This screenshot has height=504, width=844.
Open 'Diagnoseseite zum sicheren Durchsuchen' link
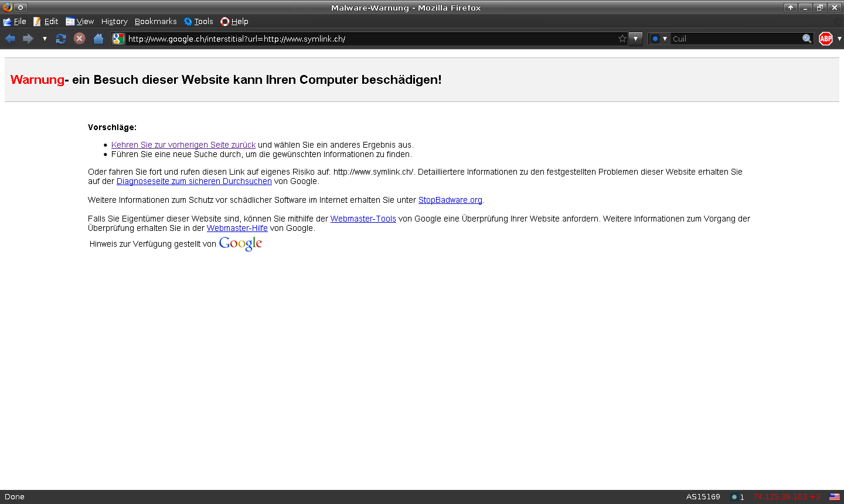pos(194,181)
